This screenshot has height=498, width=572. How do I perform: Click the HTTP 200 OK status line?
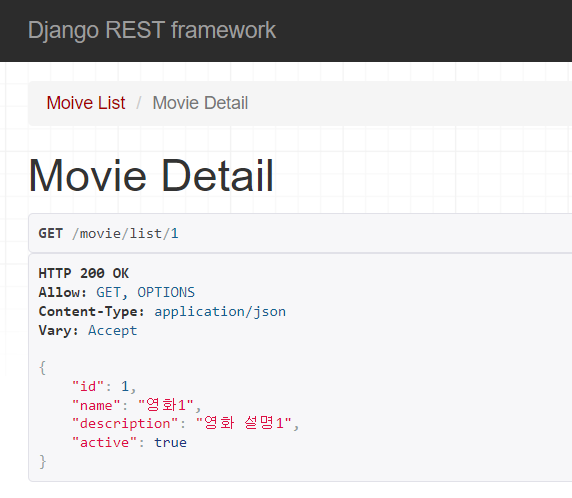coord(84,273)
